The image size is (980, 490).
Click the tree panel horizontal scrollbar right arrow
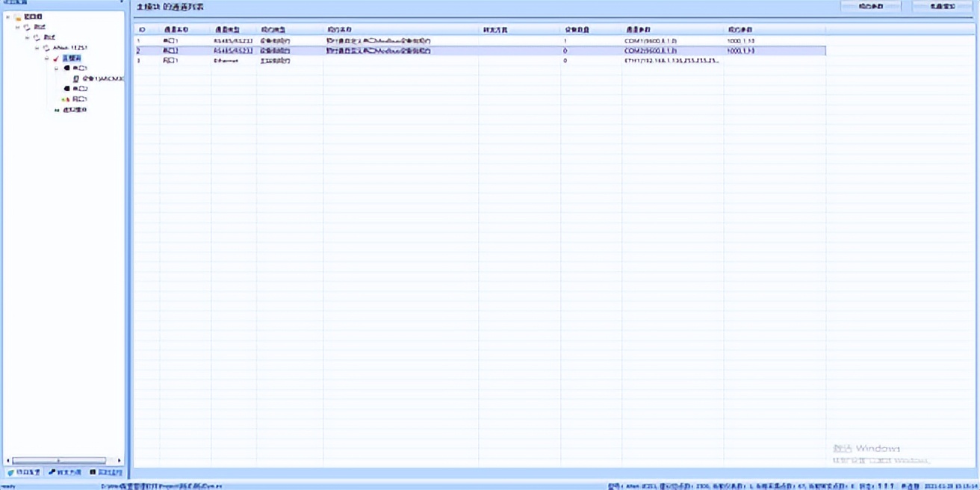pos(120,461)
